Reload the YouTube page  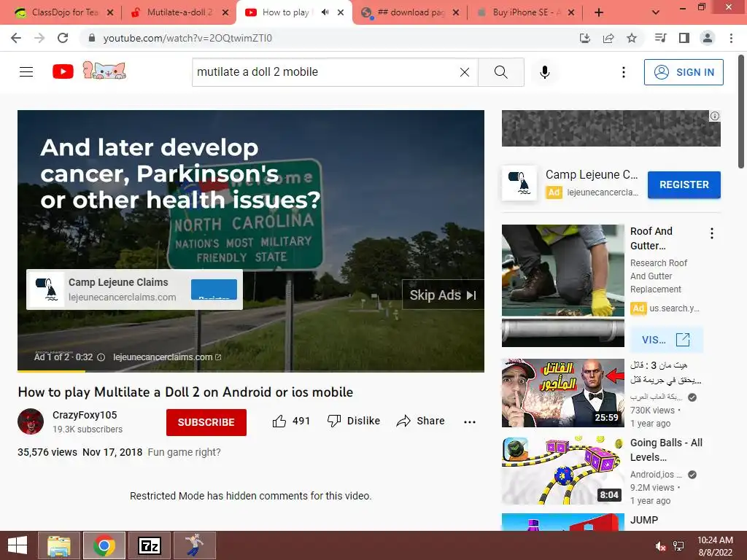63,38
